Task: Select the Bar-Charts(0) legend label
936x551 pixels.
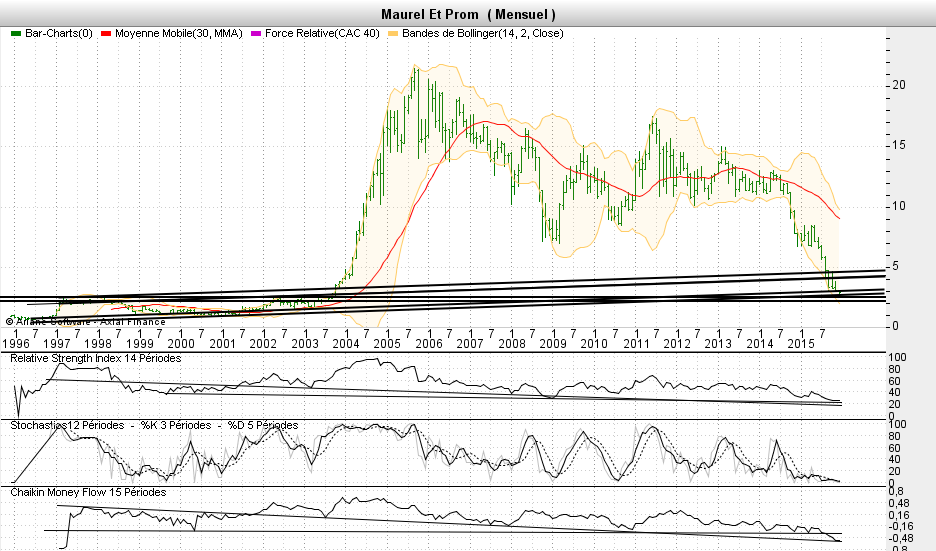Action: [58, 33]
